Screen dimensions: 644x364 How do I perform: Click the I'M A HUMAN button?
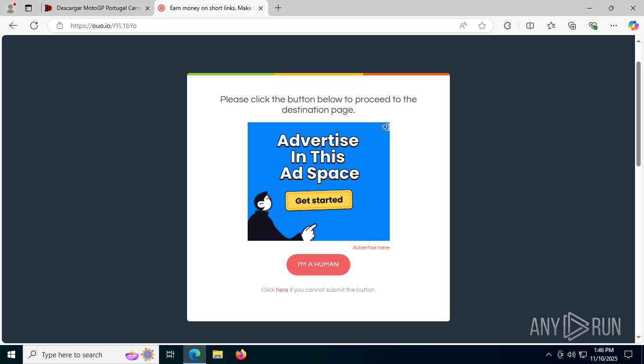pos(318,264)
